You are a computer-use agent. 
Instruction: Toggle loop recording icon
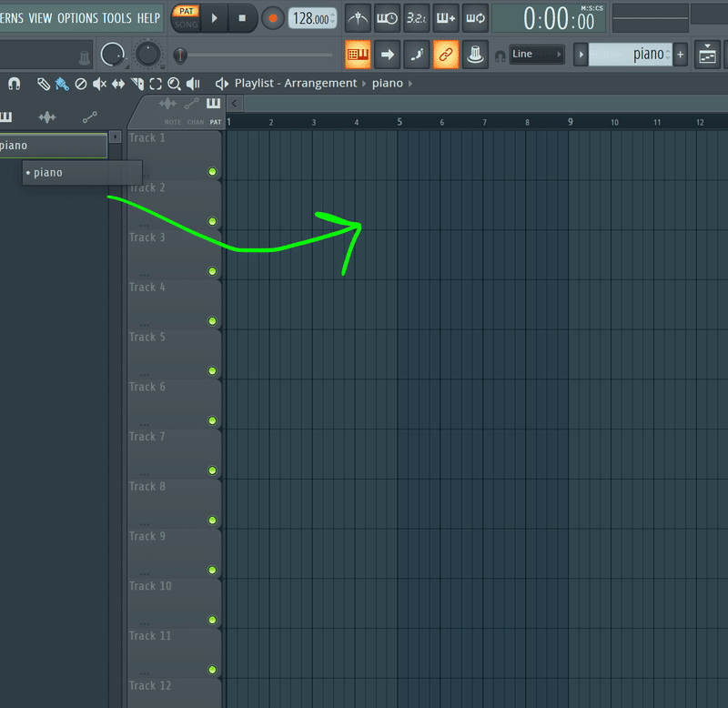[475, 18]
